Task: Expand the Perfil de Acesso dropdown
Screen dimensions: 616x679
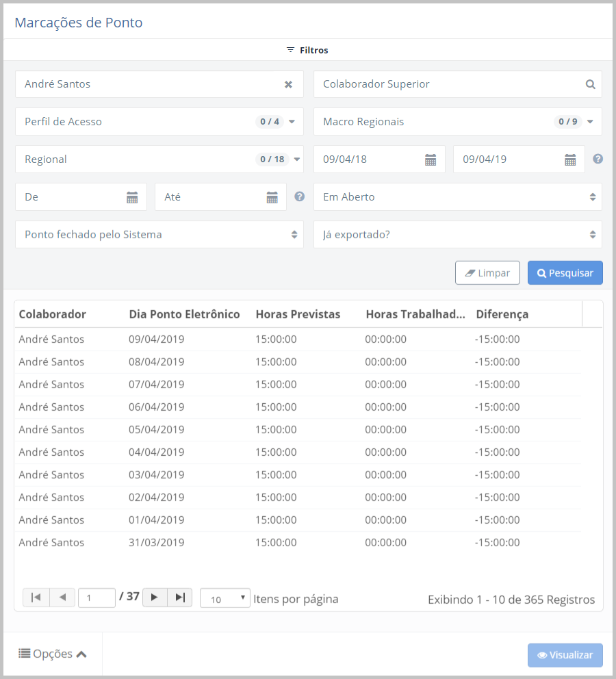Action: (292, 122)
